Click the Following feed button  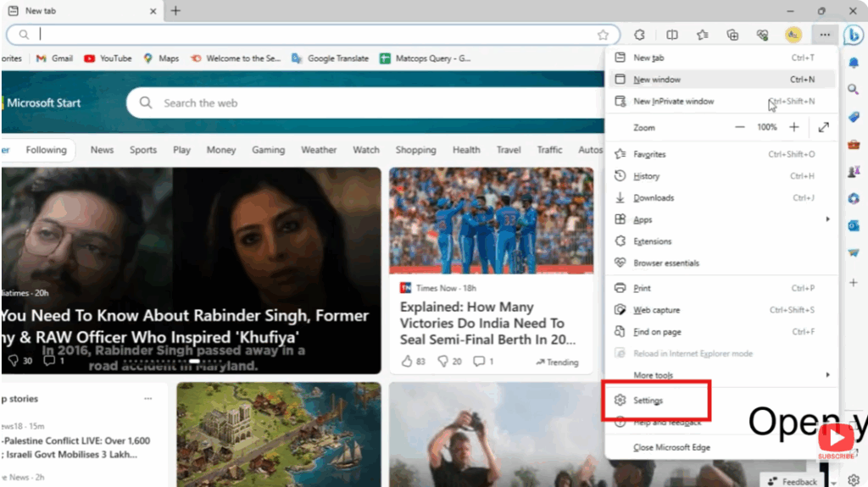tap(46, 150)
